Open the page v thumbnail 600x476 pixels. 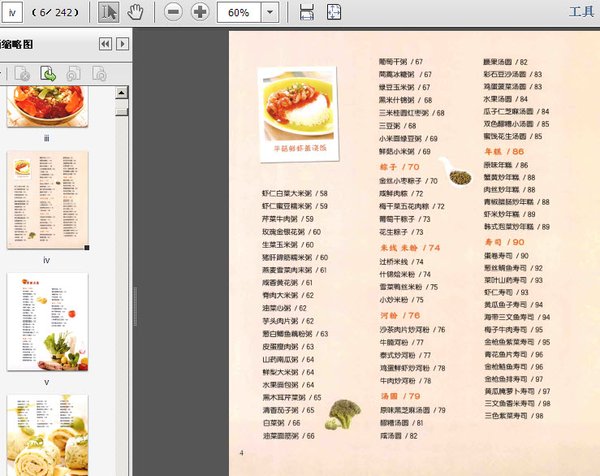[47, 322]
